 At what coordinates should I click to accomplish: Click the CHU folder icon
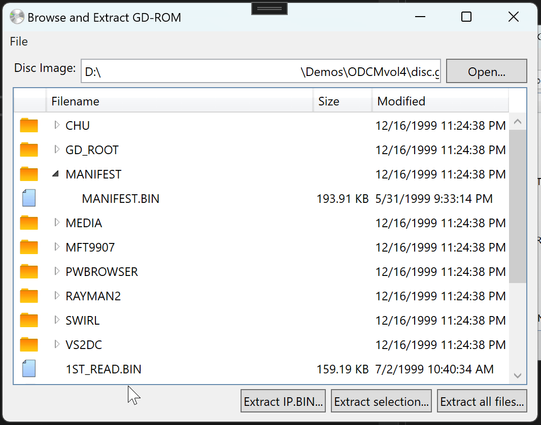29,125
